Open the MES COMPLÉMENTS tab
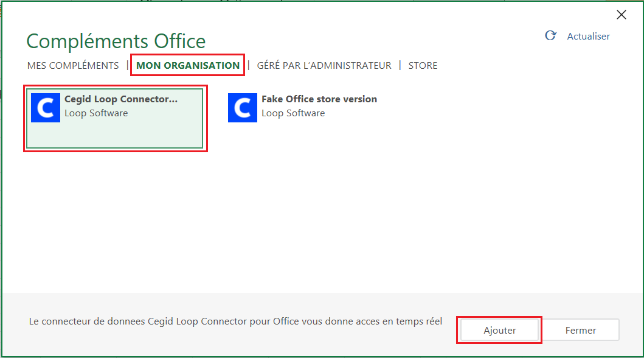This screenshot has height=358, width=644. click(73, 65)
